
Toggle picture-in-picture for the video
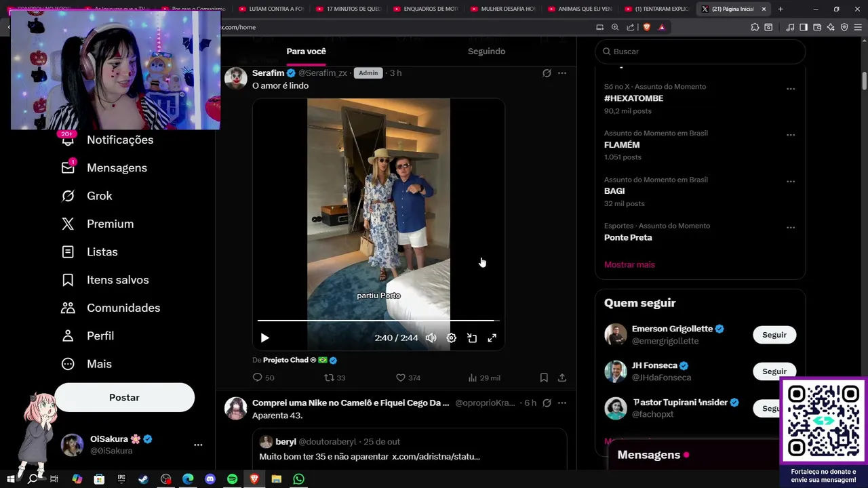click(472, 338)
